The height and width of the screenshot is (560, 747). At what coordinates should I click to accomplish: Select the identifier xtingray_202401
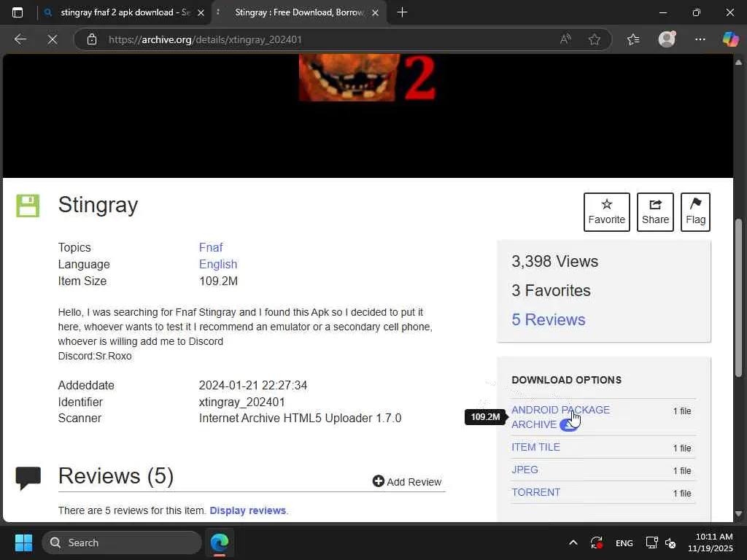[x=241, y=402]
